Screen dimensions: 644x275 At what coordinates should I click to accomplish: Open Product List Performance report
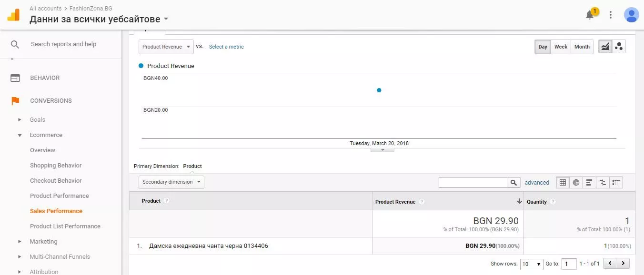coord(65,226)
